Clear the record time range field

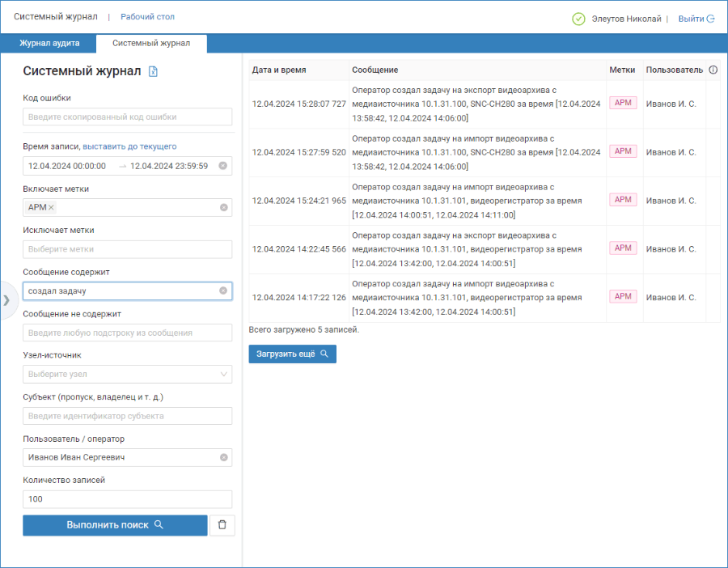click(223, 166)
